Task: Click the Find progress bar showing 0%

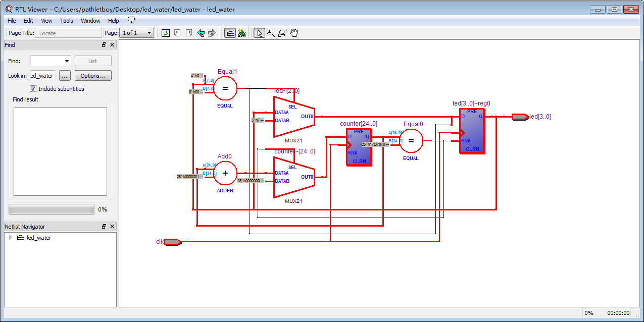Action: point(52,209)
